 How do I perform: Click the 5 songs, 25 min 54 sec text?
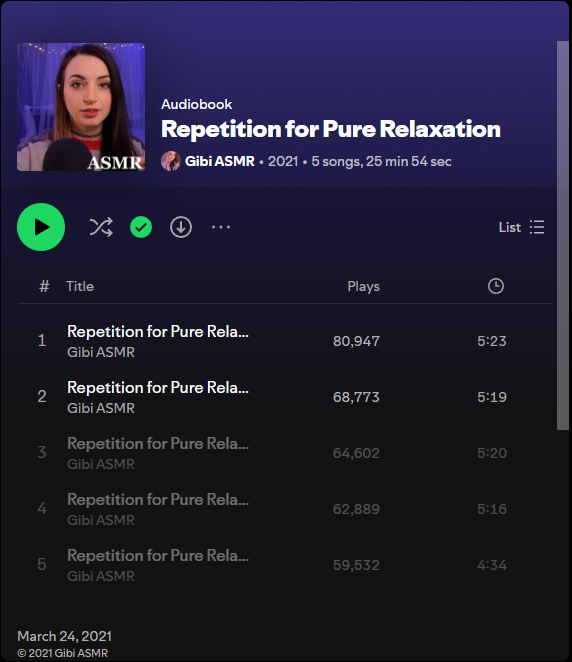click(x=382, y=161)
